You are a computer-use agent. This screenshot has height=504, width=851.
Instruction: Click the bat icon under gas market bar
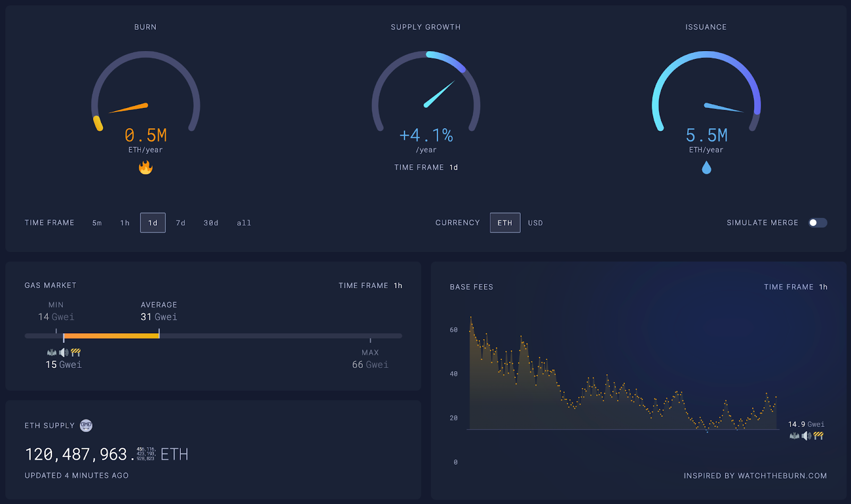[x=52, y=352]
